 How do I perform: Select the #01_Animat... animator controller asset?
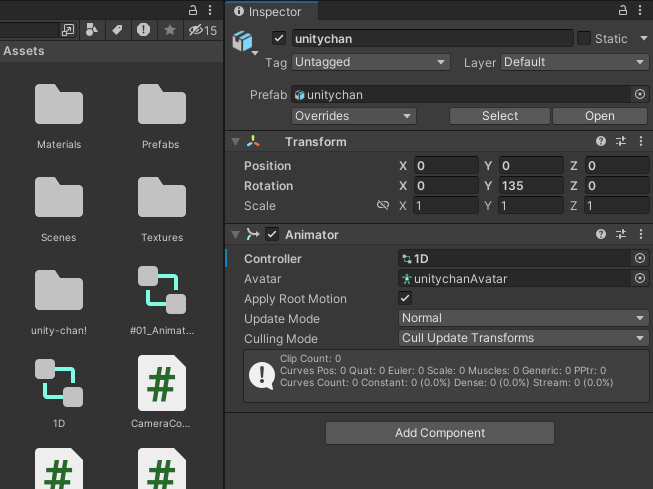point(162,301)
